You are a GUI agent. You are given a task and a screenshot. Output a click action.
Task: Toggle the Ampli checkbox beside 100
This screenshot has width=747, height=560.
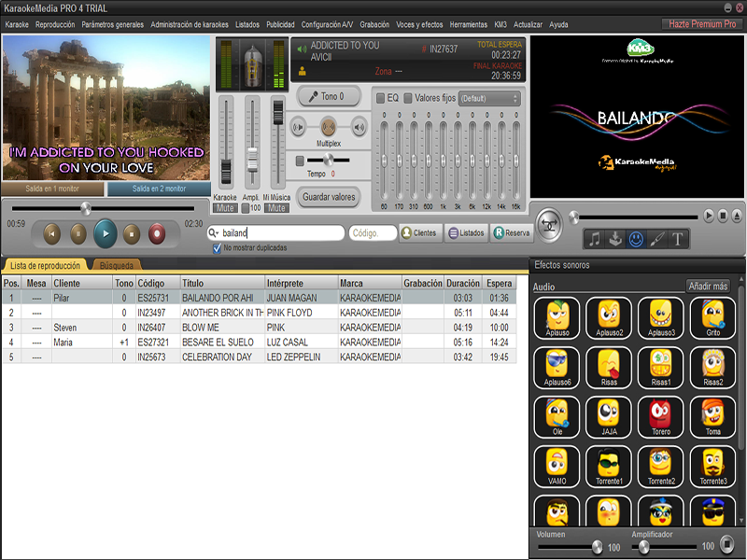point(246,208)
